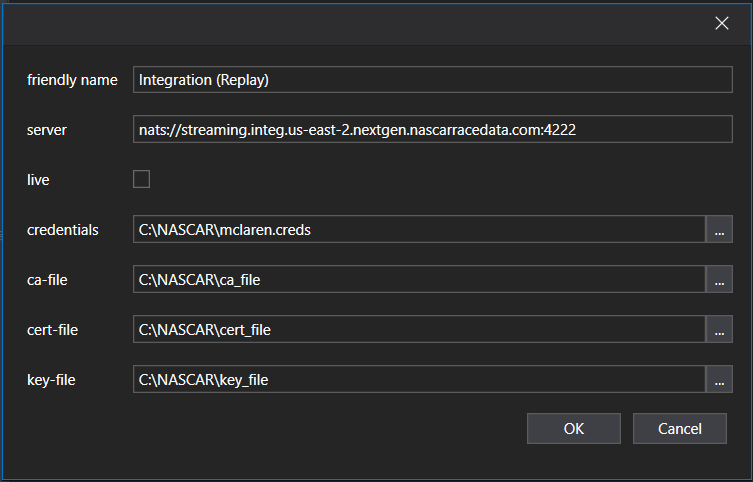Browse for the credentials file

click(720, 230)
